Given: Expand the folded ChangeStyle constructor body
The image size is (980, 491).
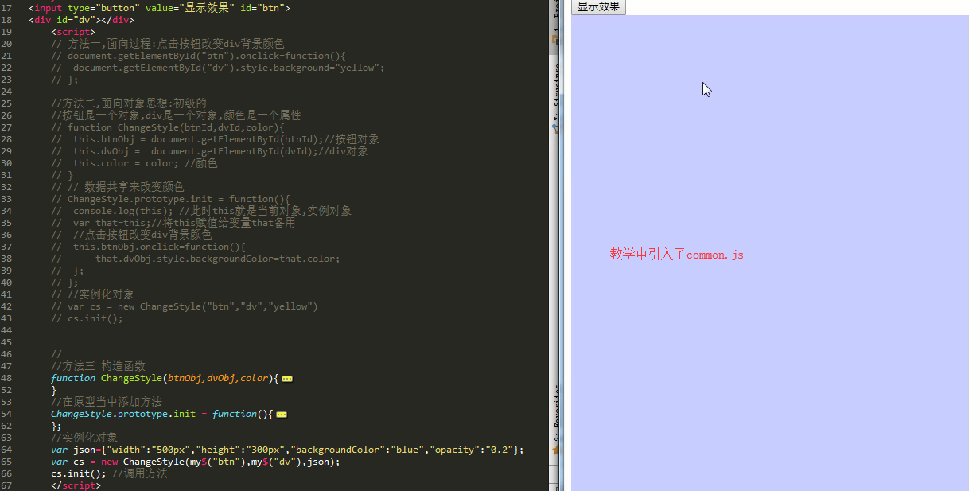Looking at the screenshot, I should click(x=286, y=378).
